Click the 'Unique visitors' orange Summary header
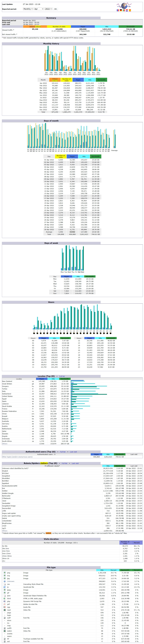 35,27
